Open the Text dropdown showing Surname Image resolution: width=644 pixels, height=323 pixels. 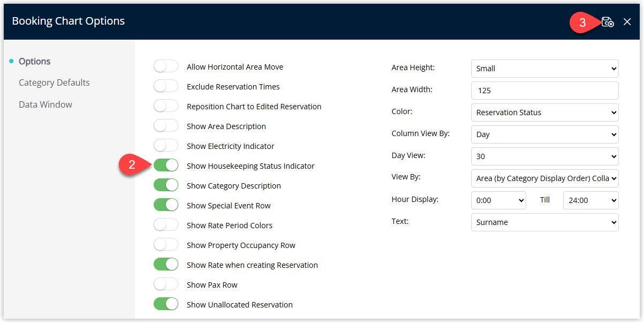point(544,222)
